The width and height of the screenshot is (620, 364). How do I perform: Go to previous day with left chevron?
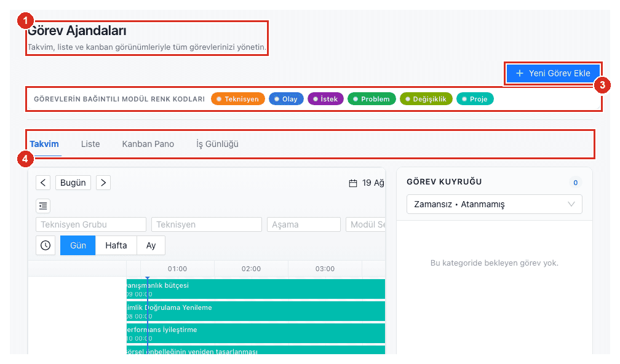[x=43, y=183]
